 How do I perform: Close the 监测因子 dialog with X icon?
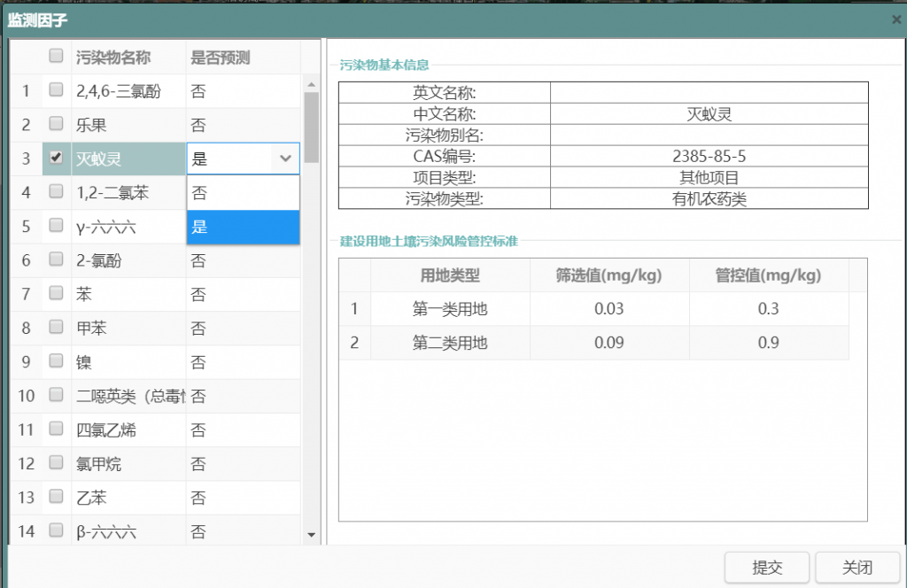pos(896,19)
